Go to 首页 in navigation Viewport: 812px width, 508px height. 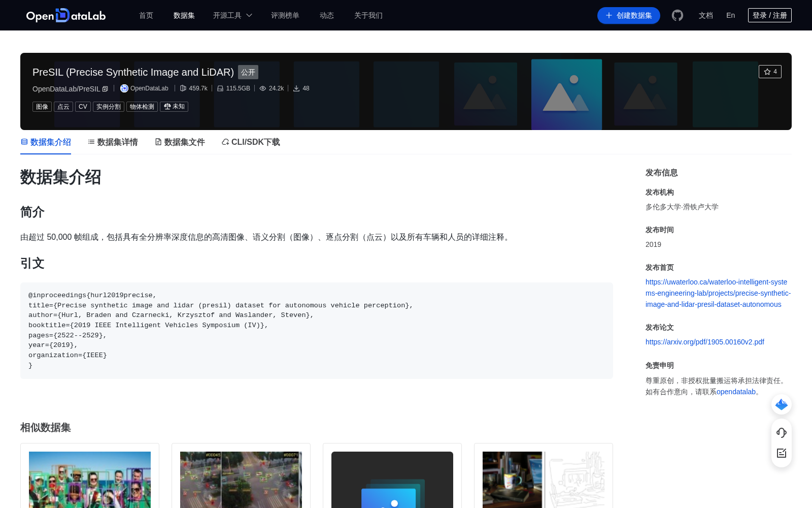tap(146, 15)
